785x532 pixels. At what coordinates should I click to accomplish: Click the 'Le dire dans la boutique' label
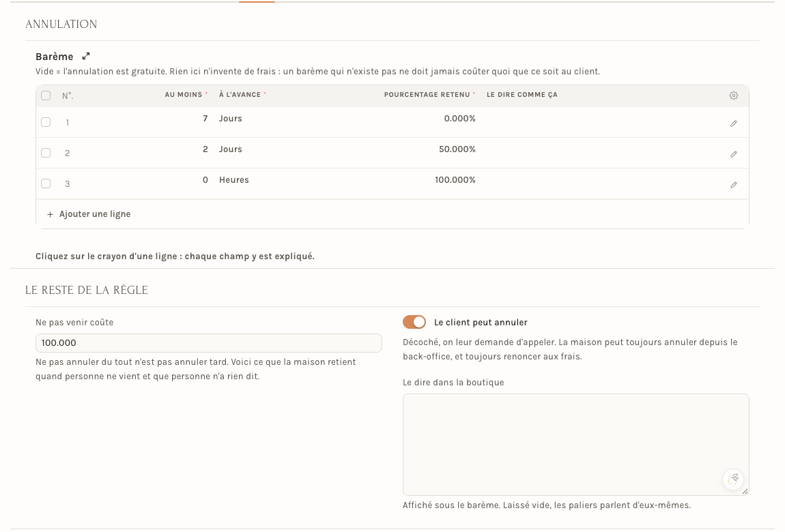453,383
